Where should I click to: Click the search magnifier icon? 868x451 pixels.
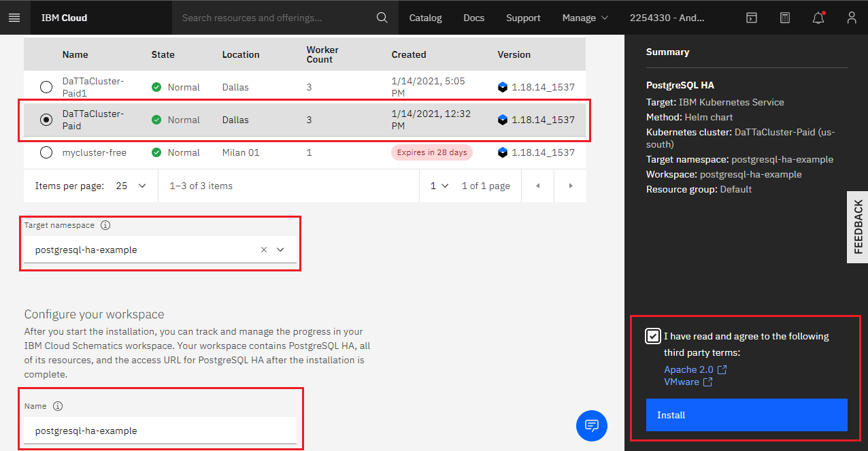tap(382, 18)
